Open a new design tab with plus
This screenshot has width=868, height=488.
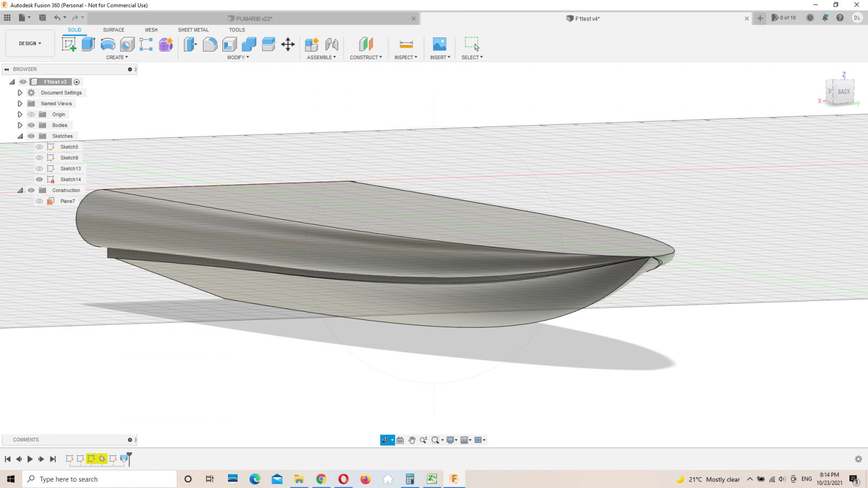click(760, 18)
